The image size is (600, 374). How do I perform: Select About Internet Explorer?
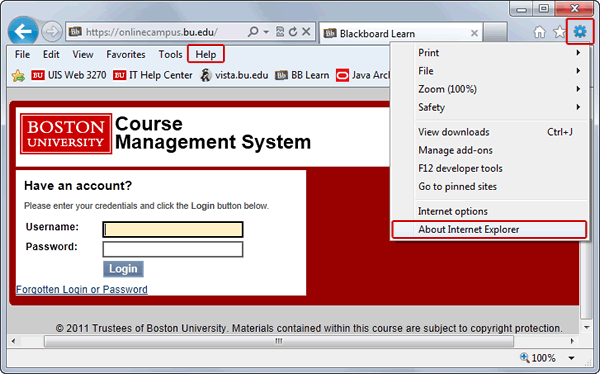(489, 229)
